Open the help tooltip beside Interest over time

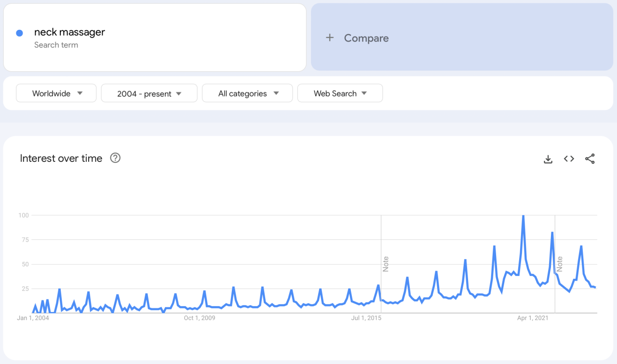[115, 158]
